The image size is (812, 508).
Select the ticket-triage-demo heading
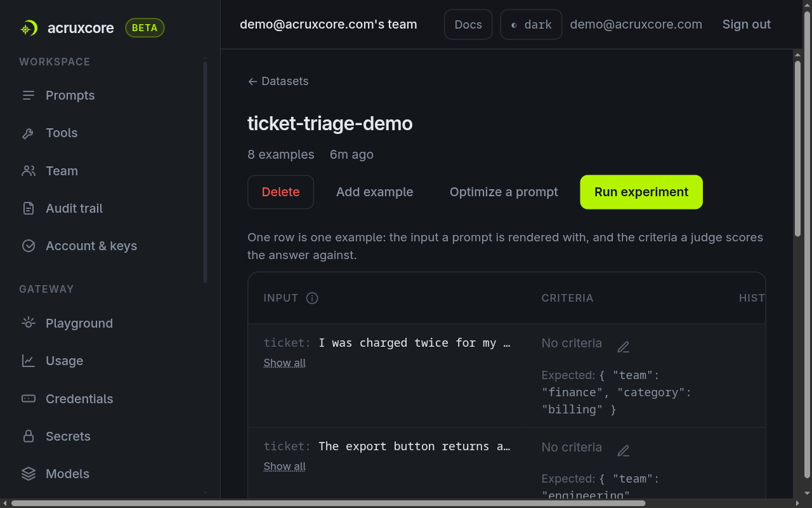330,123
